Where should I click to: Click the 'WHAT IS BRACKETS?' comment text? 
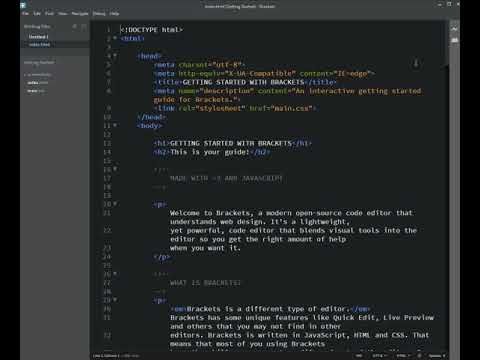click(205, 283)
